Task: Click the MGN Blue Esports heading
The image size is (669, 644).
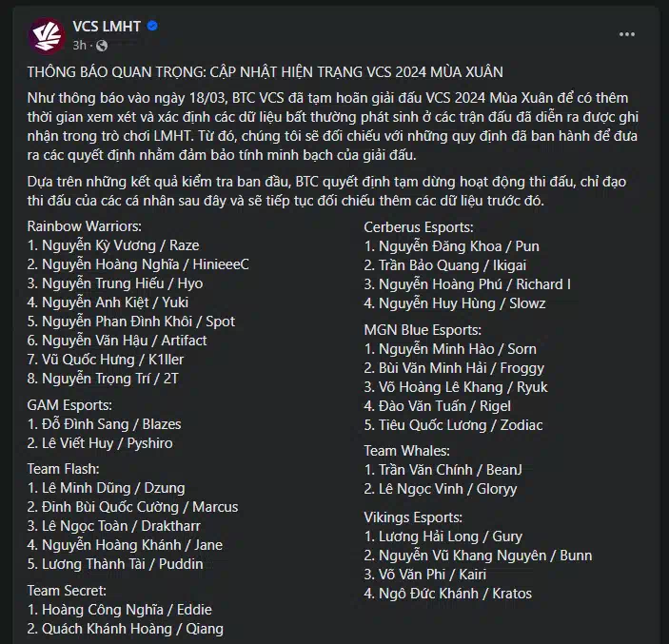Action: [423, 330]
